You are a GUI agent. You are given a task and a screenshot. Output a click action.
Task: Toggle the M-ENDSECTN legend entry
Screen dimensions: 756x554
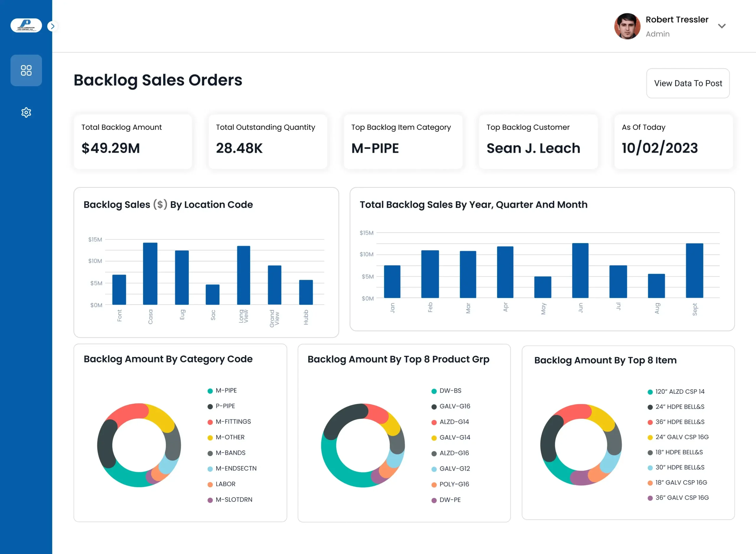pyautogui.click(x=232, y=469)
